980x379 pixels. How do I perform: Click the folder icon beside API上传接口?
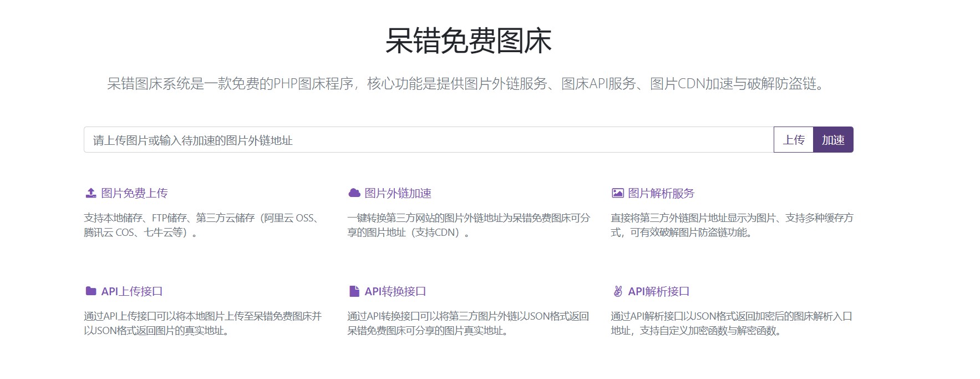[91, 291]
